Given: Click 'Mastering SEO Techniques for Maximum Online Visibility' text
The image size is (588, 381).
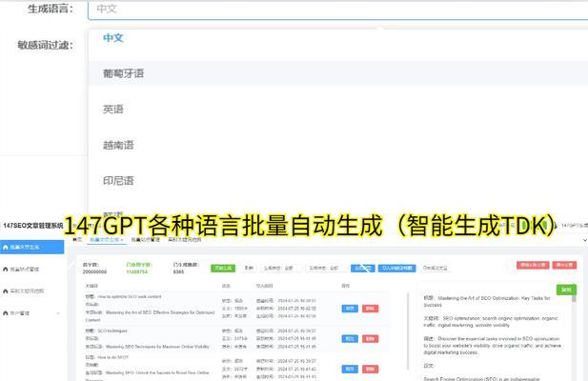Looking at the screenshot, I should tap(157, 347).
